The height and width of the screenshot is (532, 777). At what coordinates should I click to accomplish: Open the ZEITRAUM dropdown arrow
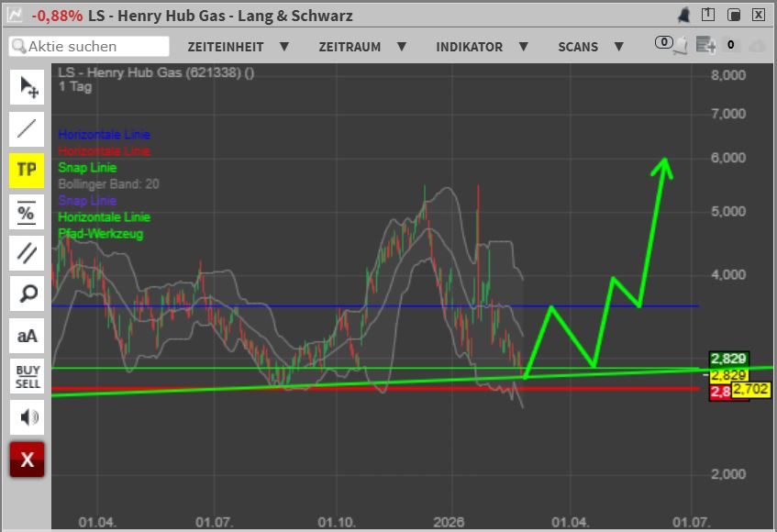click(402, 47)
